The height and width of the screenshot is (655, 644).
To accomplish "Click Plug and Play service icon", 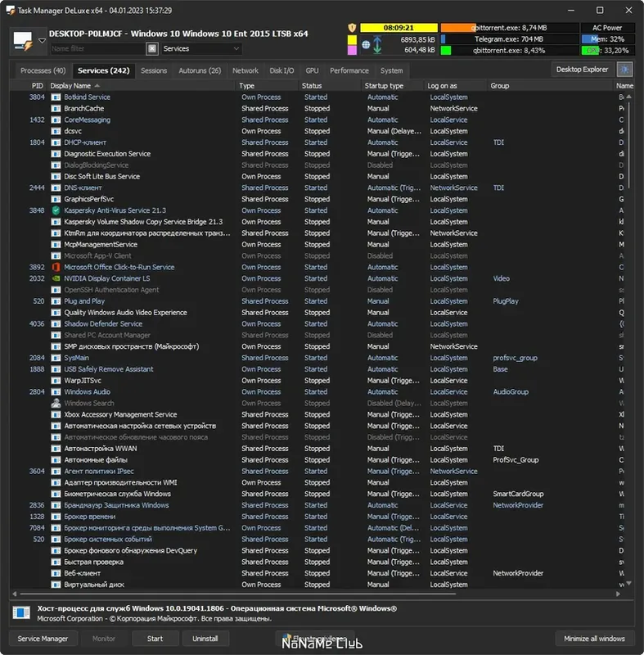I will click(x=56, y=301).
